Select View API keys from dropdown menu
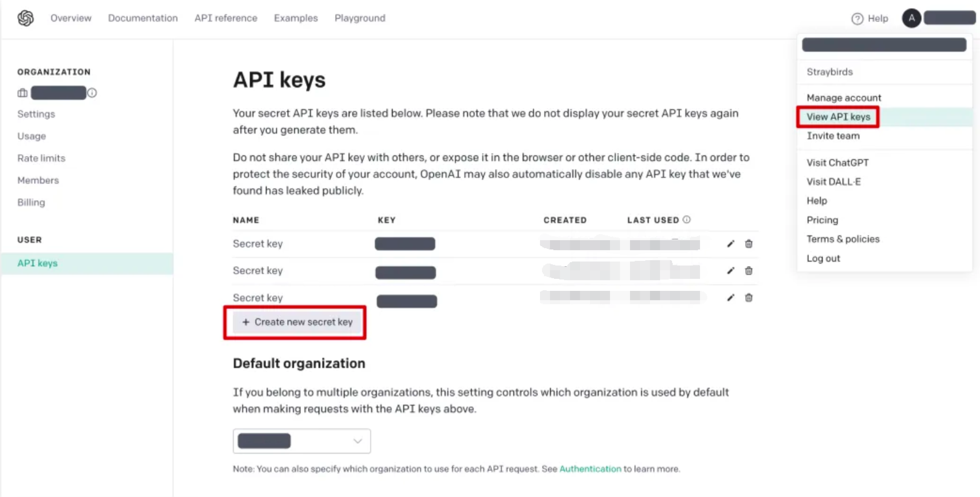980x497 pixels. (837, 117)
